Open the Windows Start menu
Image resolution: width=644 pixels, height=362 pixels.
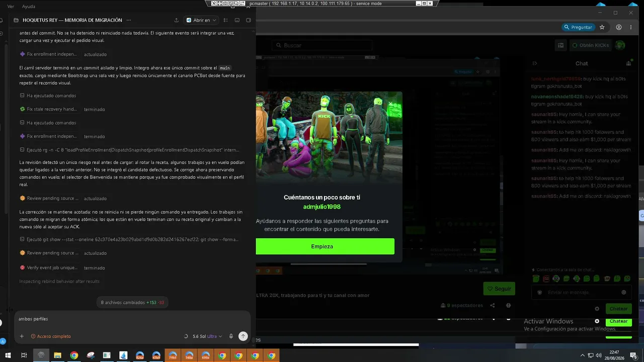click(x=8, y=355)
